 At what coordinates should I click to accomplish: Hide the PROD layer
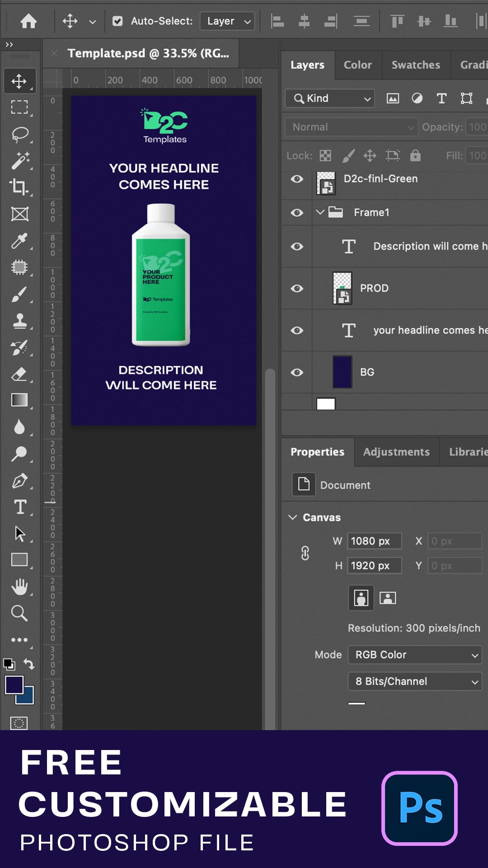click(297, 288)
